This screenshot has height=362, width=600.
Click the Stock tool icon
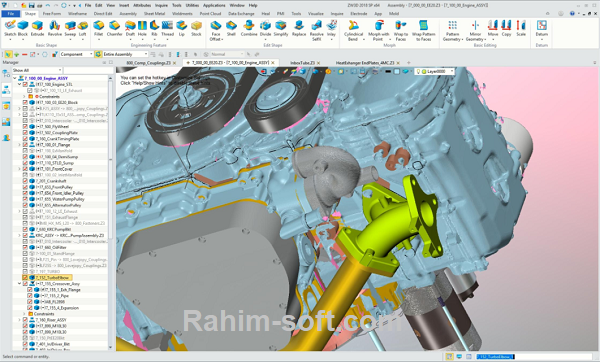[x=196, y=28]
